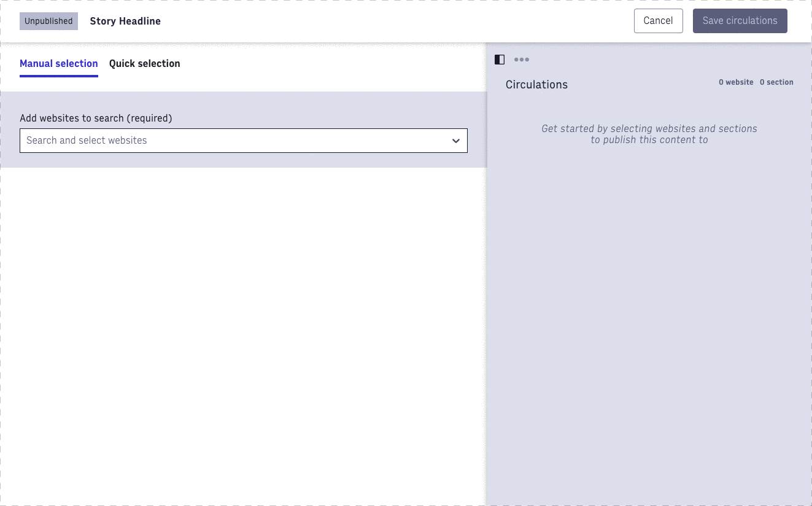
Task: Click the Save circulations button
Action: [x=740, y=21]
